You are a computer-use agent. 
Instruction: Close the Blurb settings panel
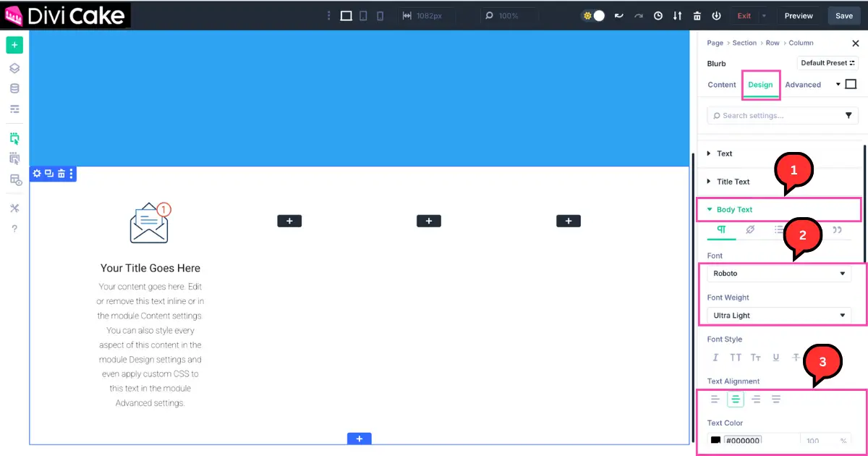(x=856, y=43)
